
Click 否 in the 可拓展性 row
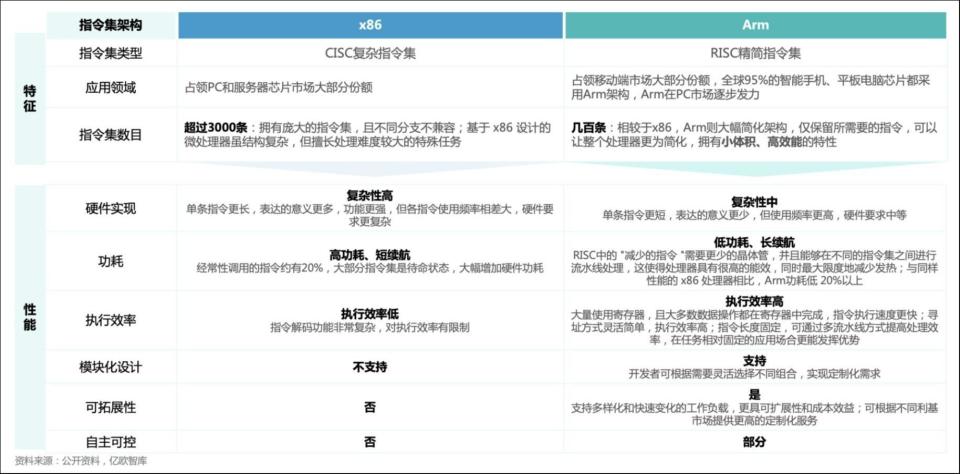[x=370, y=407]
